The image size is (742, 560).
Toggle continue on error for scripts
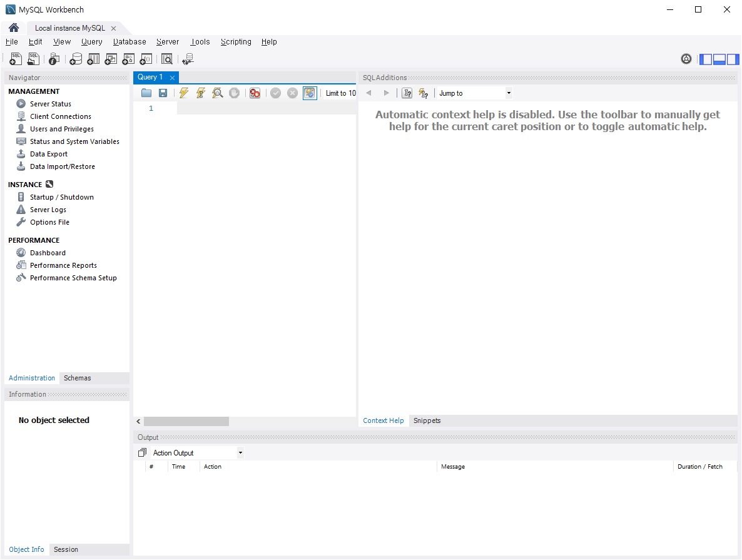(x=255, y=93)
